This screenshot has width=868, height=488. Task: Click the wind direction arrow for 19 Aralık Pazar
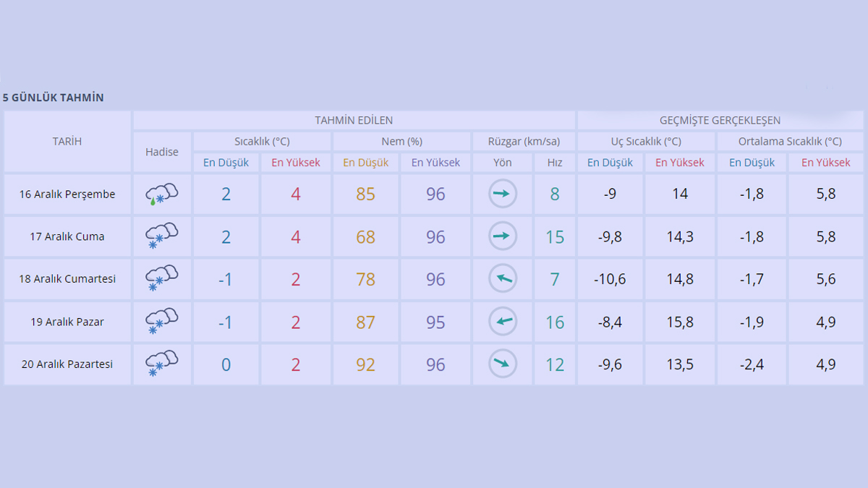tap(503, 322)
